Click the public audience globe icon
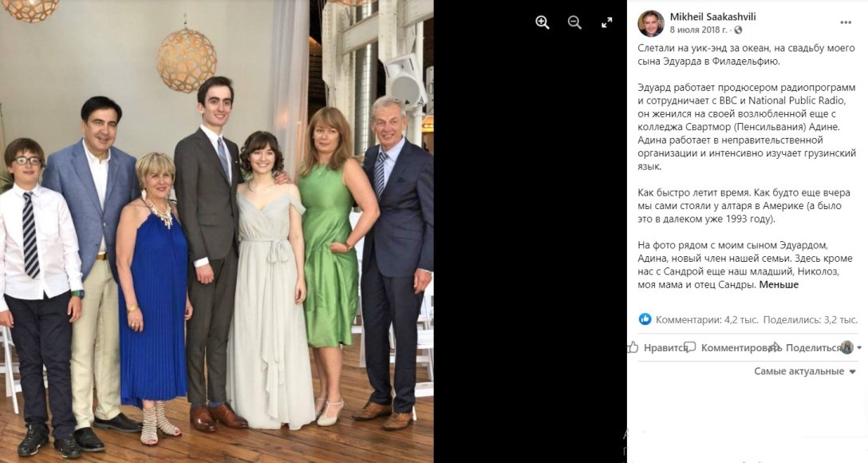868x463 pixels. [738, 30]
